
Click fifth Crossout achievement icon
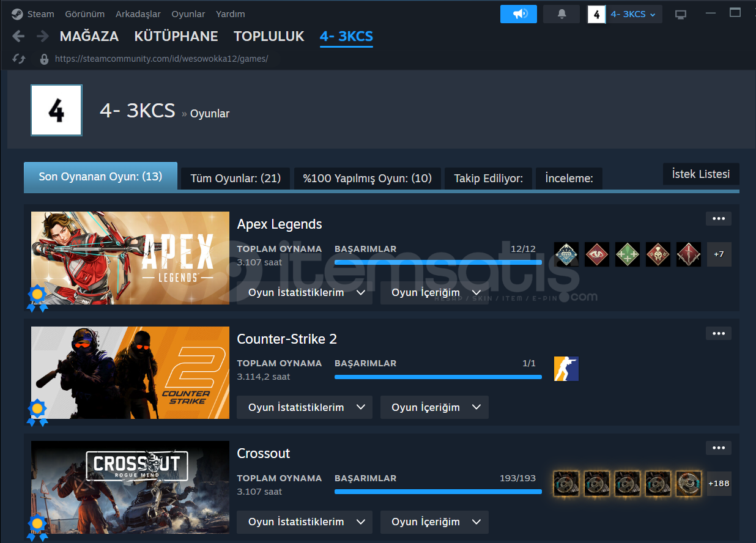[x=689, y=483]
